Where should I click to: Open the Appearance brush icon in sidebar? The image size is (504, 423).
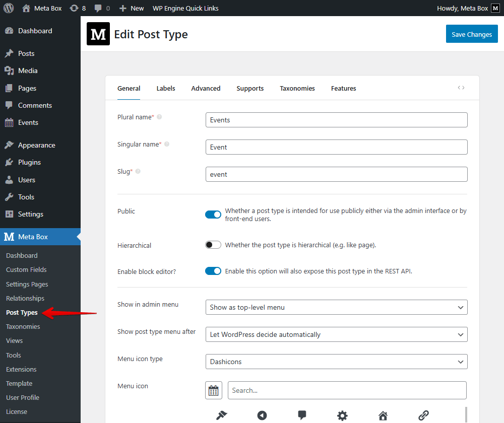click(x=9, y=145)
